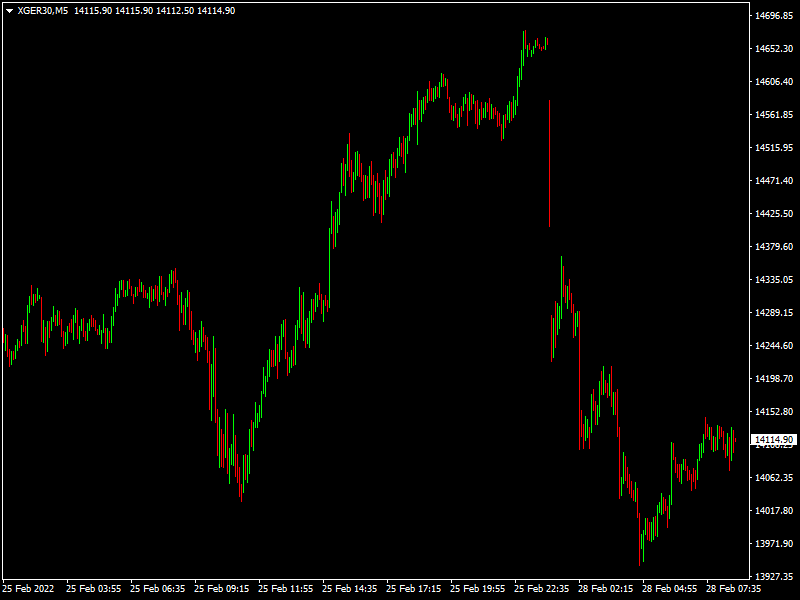Click the current price tag 14114.90
Image resolution: width=800 pixels, height=600 pixels.
pyautogui.click(x=774, y=440)
